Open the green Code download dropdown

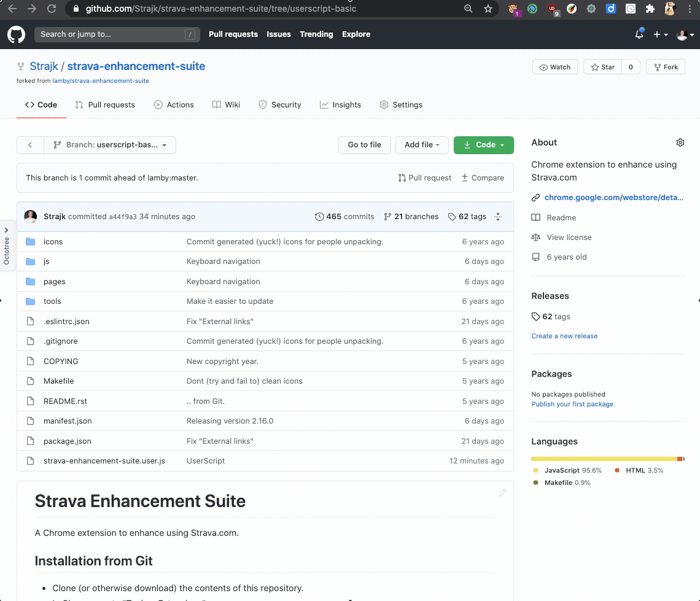click(x=483, y=145)
